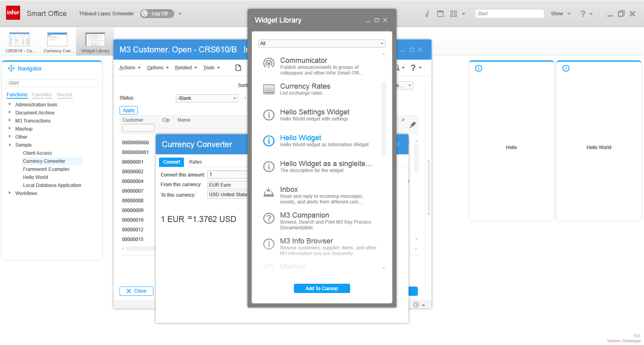Viewport: 644px width, 345px height.
Task: Click the pencil edit icon in customer grid
Action: (413, 125)
